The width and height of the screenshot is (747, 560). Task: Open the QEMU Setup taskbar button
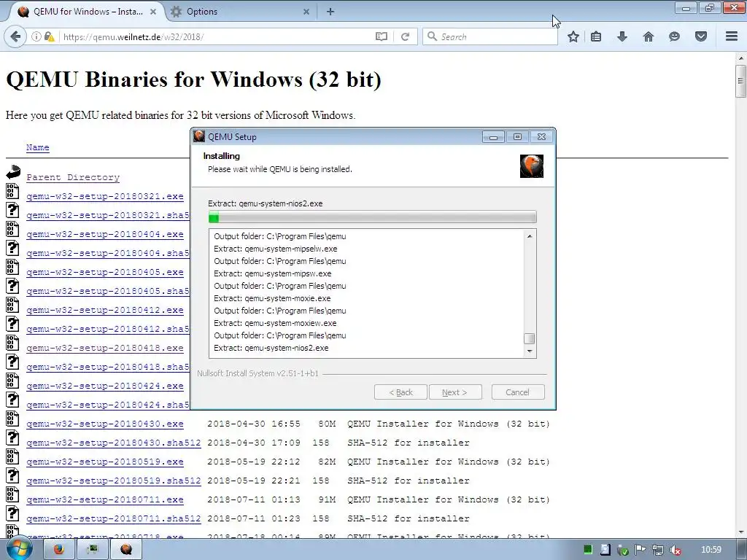pos(125,549)
